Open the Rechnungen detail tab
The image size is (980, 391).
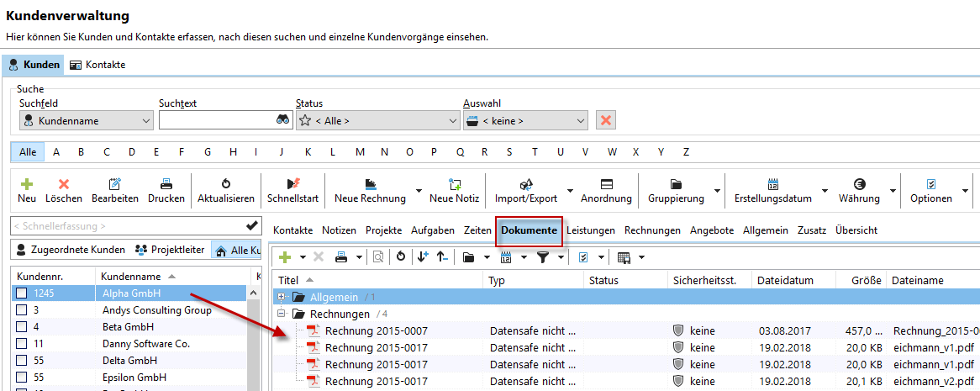coord(652,230)
